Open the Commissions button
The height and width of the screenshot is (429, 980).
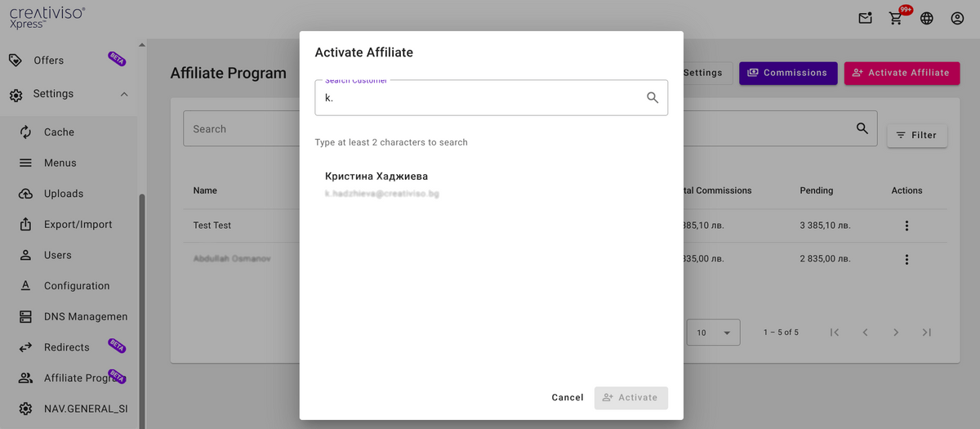(787, 73)
